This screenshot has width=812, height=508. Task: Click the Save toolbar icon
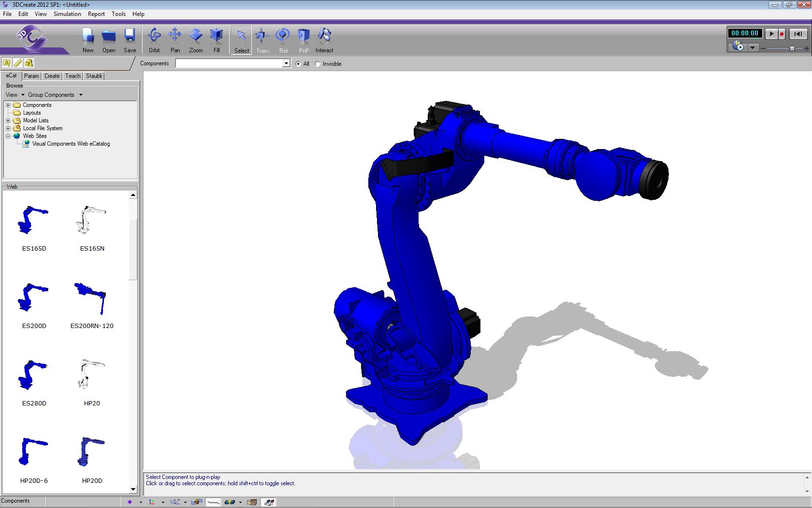130,40
